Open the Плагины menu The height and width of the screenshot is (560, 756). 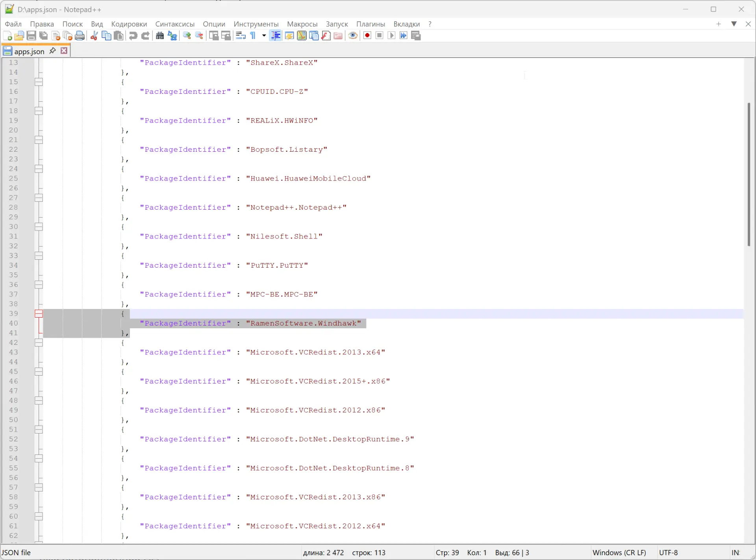coord(371,24)
